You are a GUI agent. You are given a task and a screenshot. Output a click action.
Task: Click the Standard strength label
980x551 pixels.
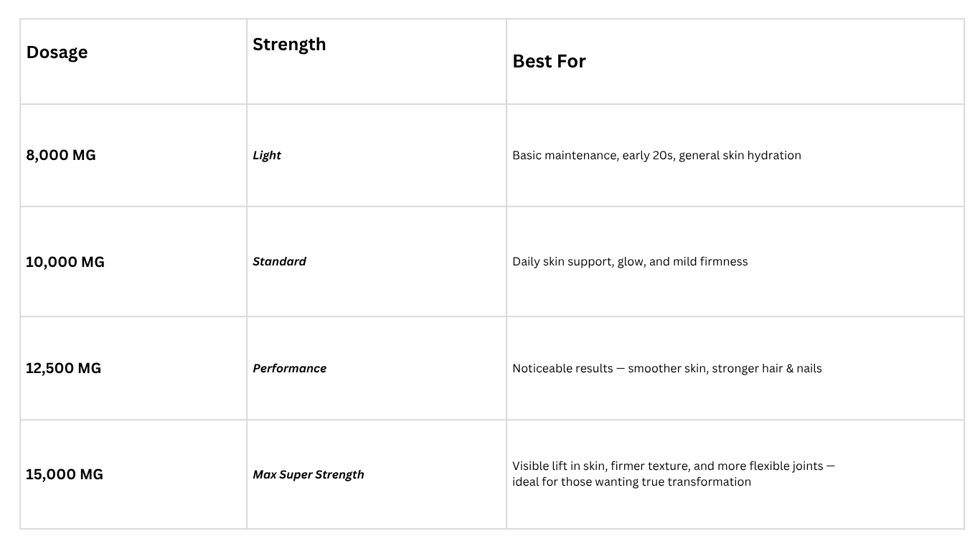[x=279, y=262]
